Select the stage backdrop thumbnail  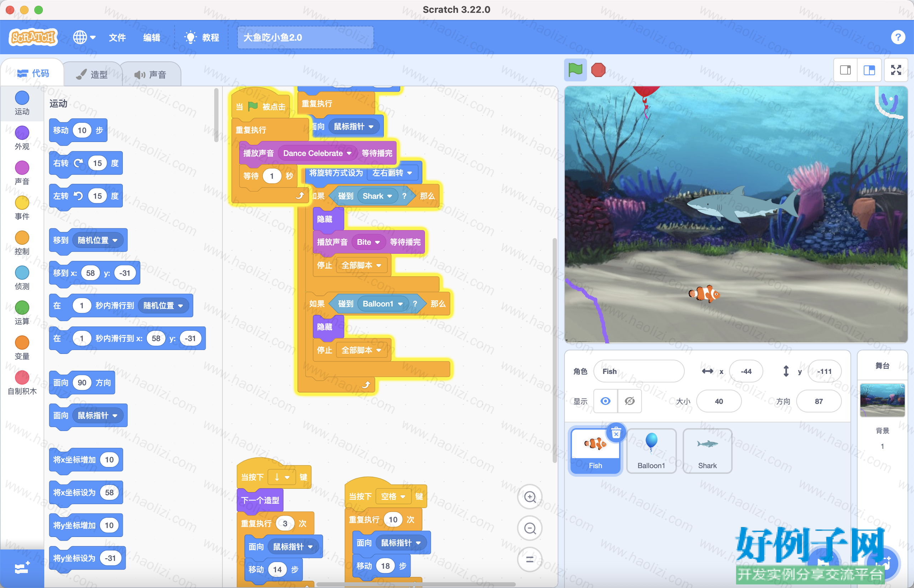click(882, 400)
